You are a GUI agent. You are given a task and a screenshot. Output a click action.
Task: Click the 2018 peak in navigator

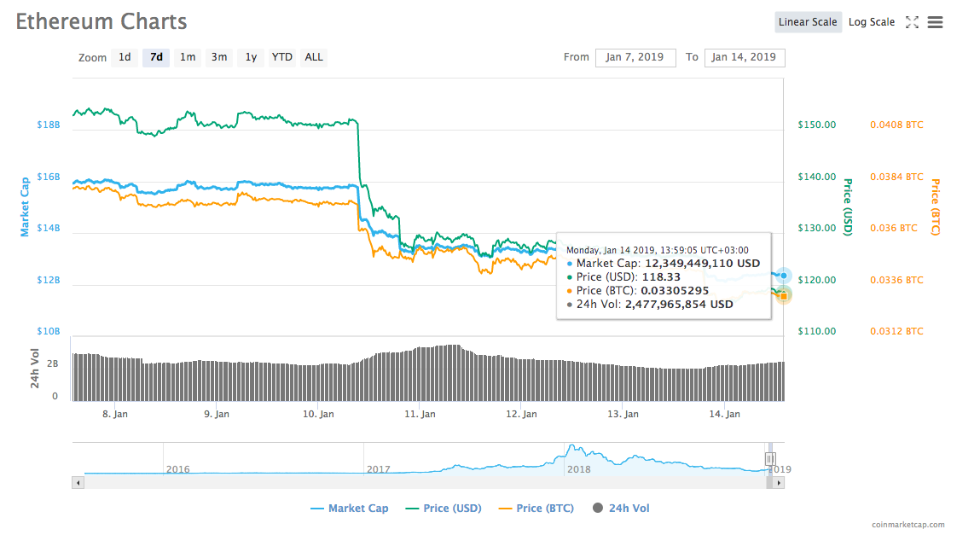pyautogui.click(x=571, y=447)
